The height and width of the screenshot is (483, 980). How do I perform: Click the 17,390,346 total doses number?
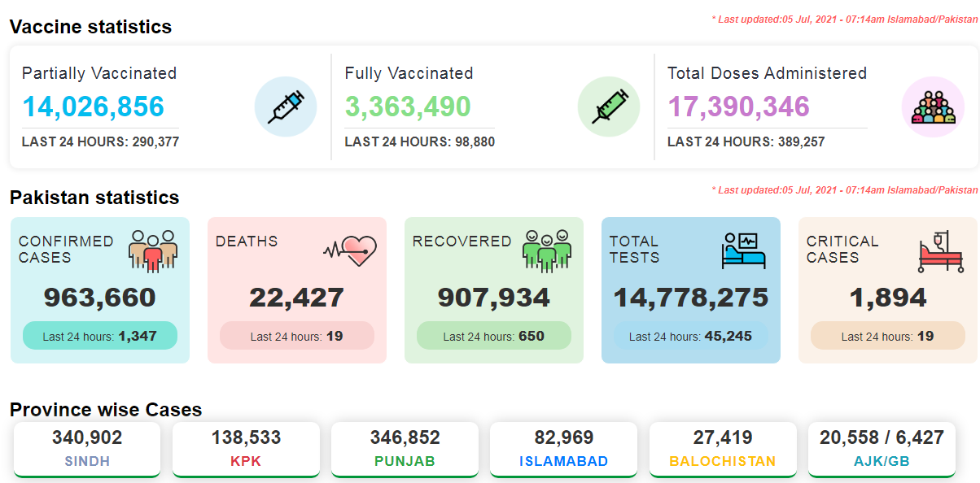click(x=738, y=107)
